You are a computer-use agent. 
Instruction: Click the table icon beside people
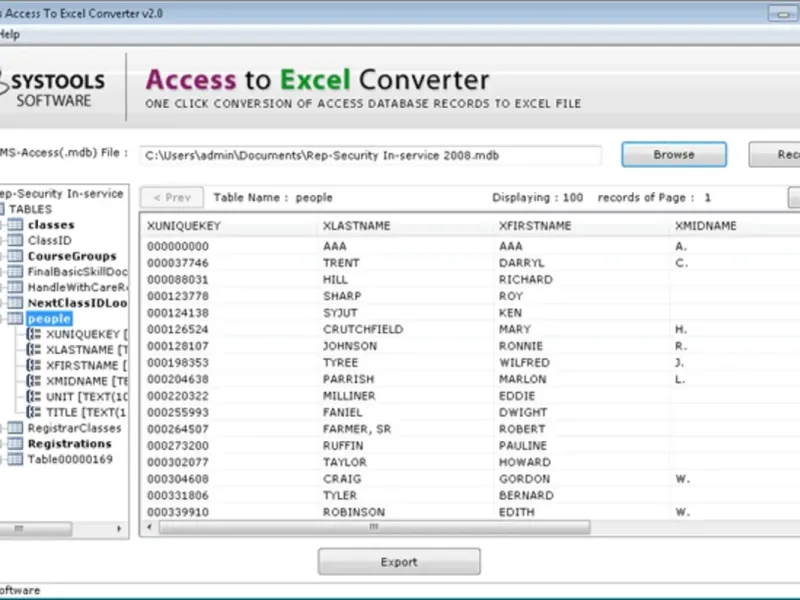pos(15,319)
